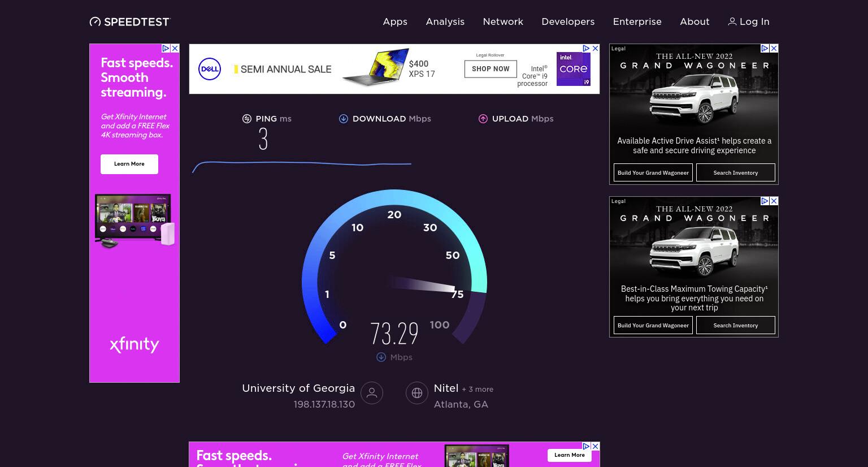Click the UPLOAD Mbps label

523,119
